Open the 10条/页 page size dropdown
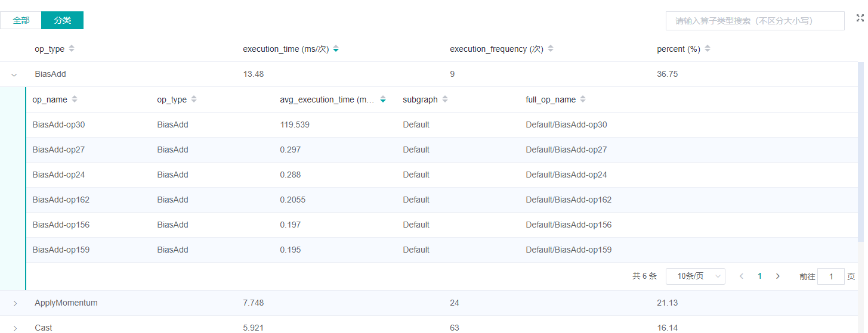This screenshot has height=333, width=868. 695,276
